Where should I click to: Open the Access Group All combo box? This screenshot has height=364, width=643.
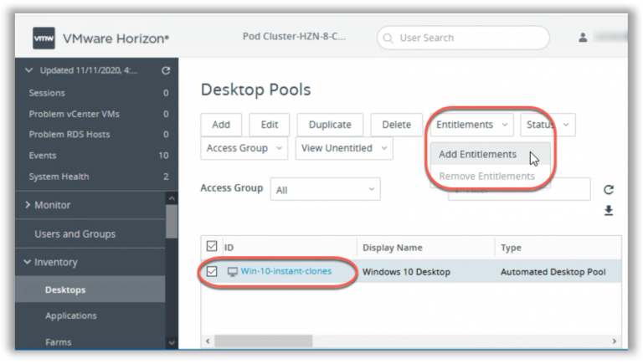324,190
